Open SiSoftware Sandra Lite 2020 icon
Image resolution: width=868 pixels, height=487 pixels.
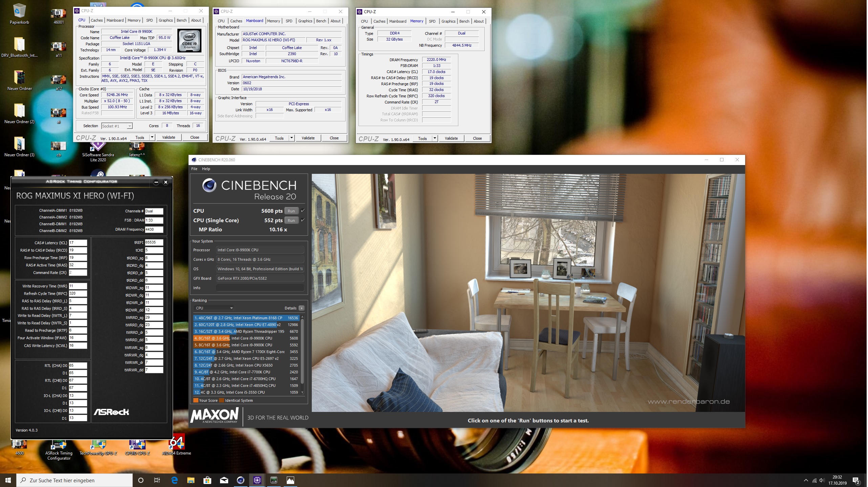click(x=98, y=146)
